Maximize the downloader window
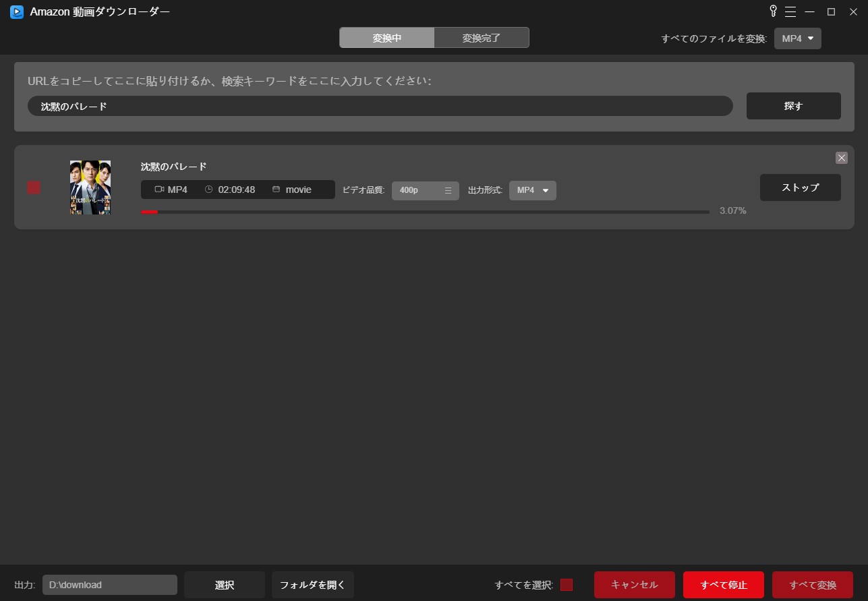The width and height of the screenshot is (868, 601). tap(831, 11)
